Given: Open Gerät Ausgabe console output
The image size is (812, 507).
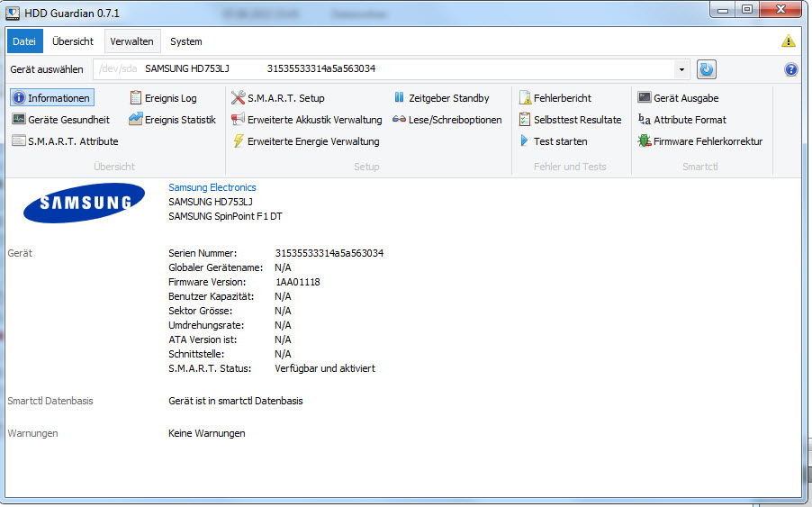Looking at the screenshot, I should [x=678, y=98].
